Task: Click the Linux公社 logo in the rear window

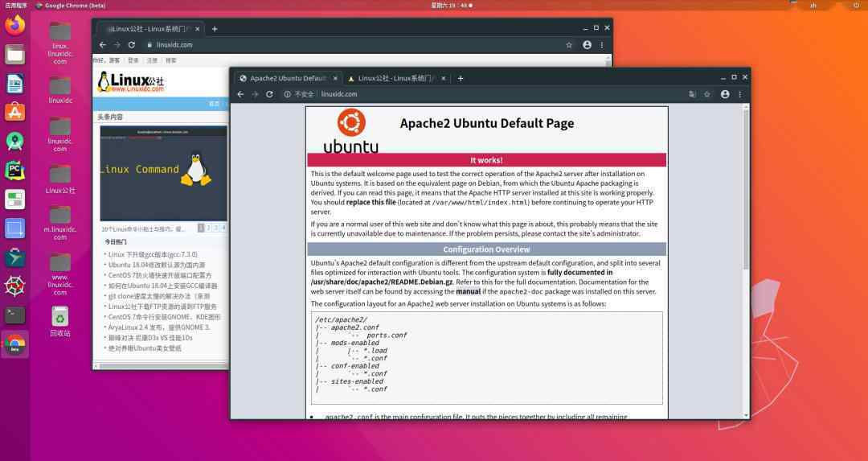Action: click(x=131, y=81)
